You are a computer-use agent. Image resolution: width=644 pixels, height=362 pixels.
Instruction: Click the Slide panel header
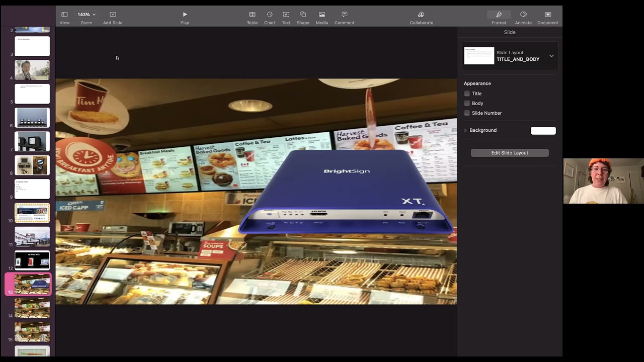click(x=510, y=32)
